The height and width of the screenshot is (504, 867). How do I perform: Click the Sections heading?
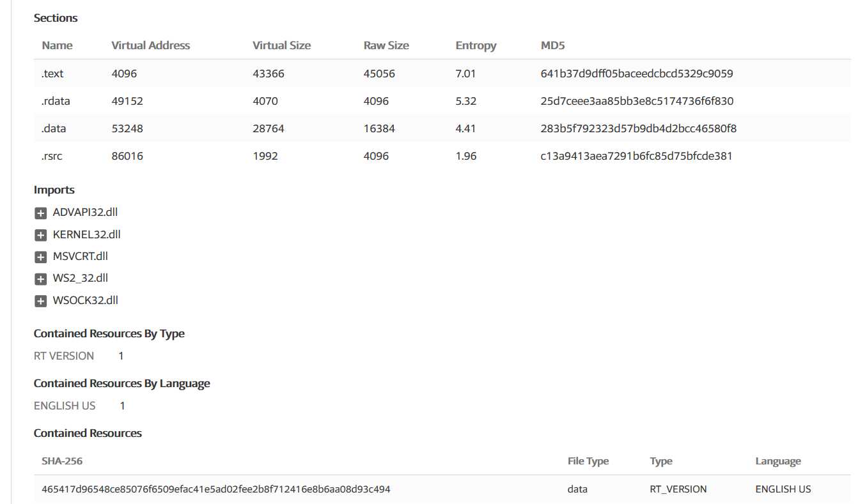56,18
